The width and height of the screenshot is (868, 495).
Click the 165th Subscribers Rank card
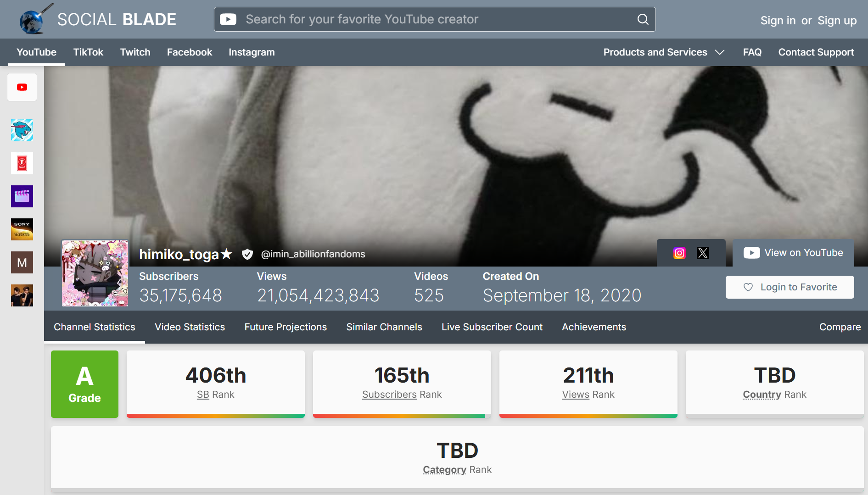coord(402,384)
